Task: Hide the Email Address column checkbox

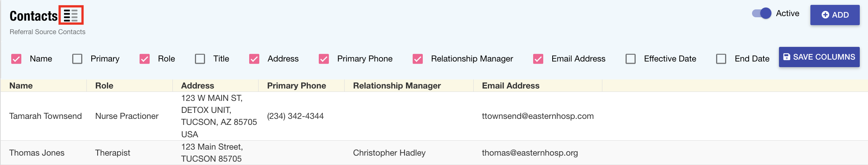Action: 538,59
